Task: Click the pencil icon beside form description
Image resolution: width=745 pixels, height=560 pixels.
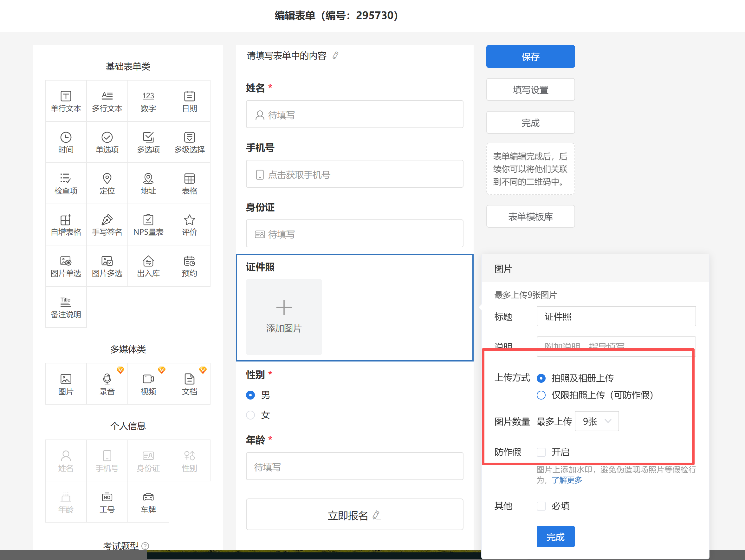Action: click(336, 55)
